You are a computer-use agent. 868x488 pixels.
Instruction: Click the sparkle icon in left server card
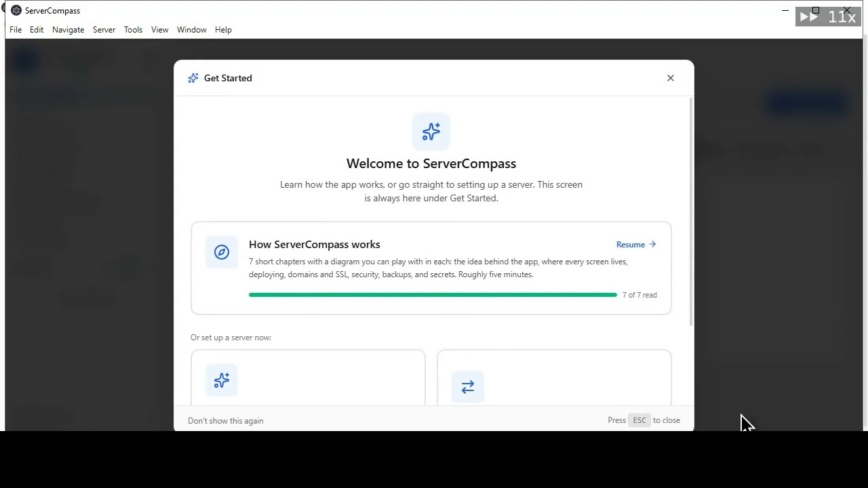[222, 380]
